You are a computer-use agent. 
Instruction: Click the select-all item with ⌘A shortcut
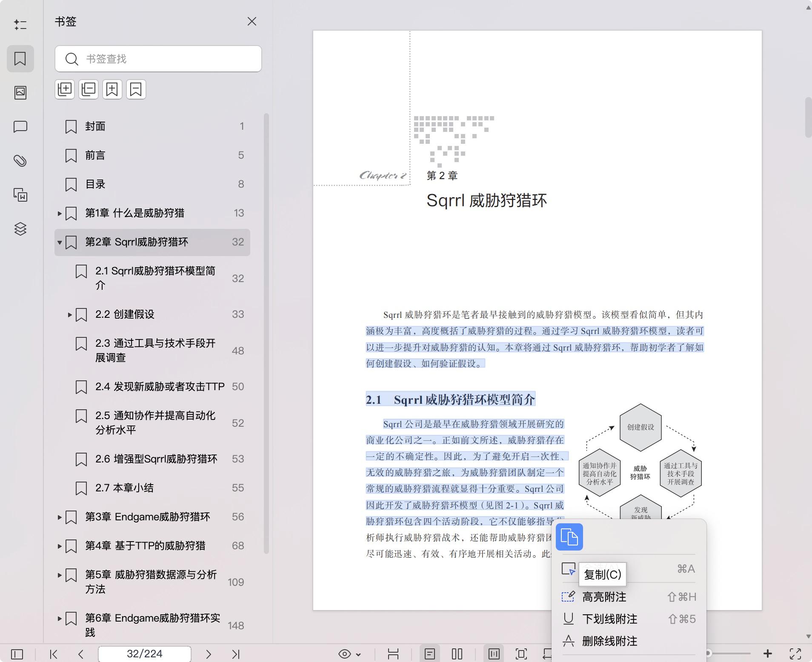[629, 569]
